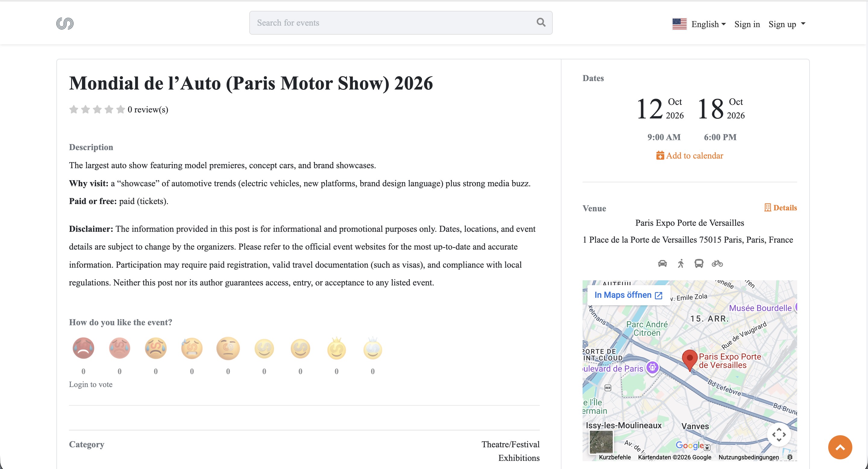Choose walking directions icon
Screen dimensions: 868x469
tap(681, 263)
